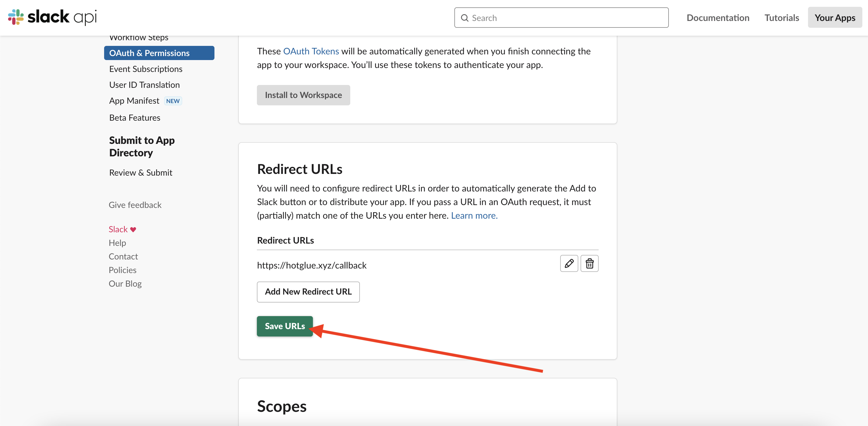The width and height of the screenshot is (868, 426).
Task: Open Event Subscriptions settings page
Action: pos(146,69)
